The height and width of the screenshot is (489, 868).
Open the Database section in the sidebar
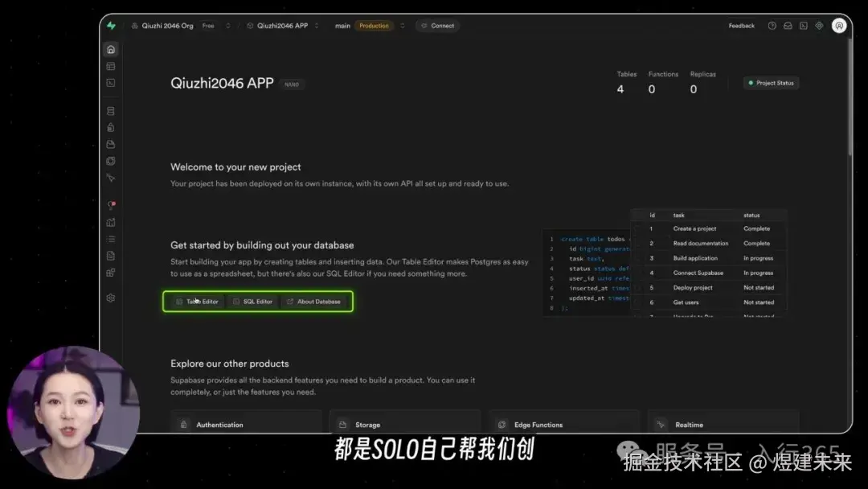click(x=111, y=111)
